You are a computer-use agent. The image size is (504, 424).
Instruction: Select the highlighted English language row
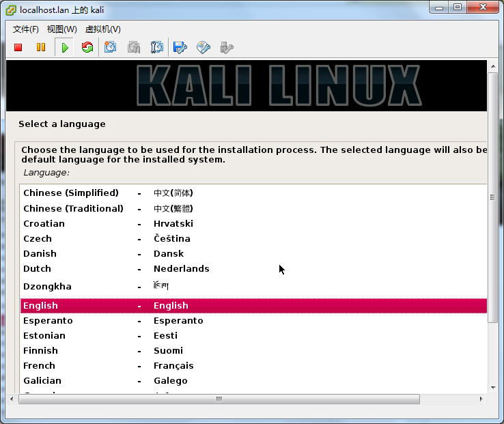(x=253, y=306)
